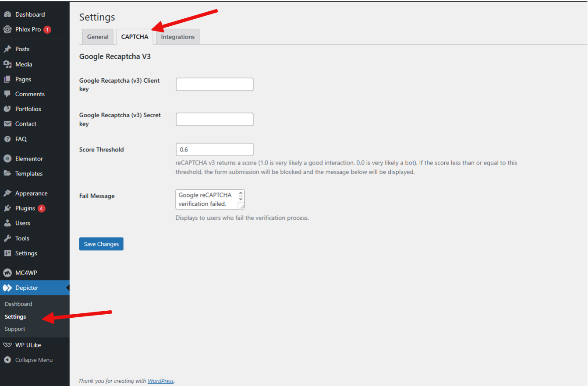The width and height of the screenshot is (588, 386).
Task: Click the FAQ question mark icon
Action: [7, 139]
